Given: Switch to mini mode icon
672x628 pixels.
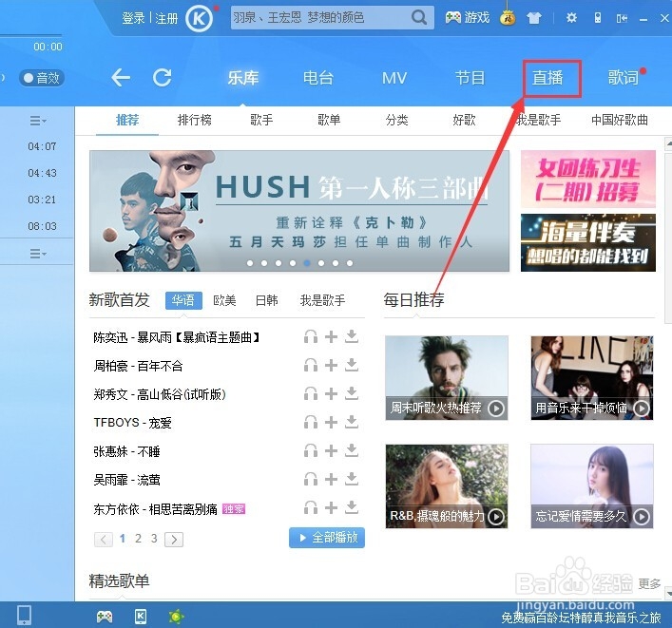Looking at the screenshot, I should coord(622,18).
